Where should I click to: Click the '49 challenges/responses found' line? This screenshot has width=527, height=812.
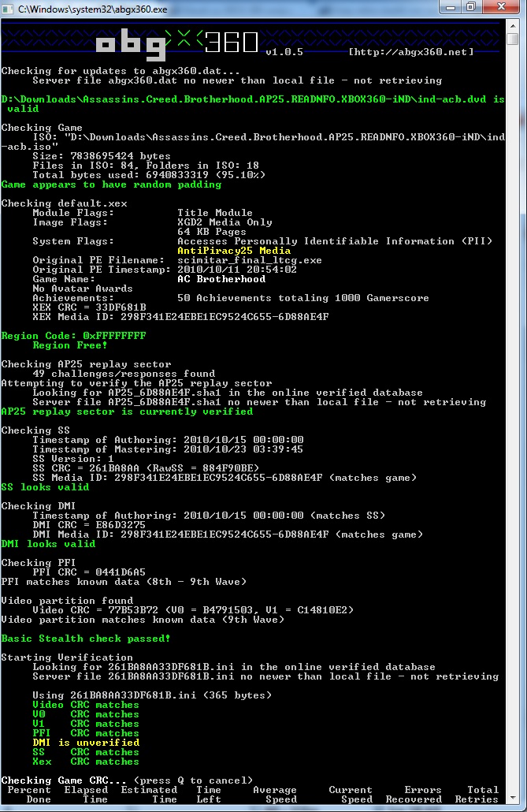(x=124, y=374)
